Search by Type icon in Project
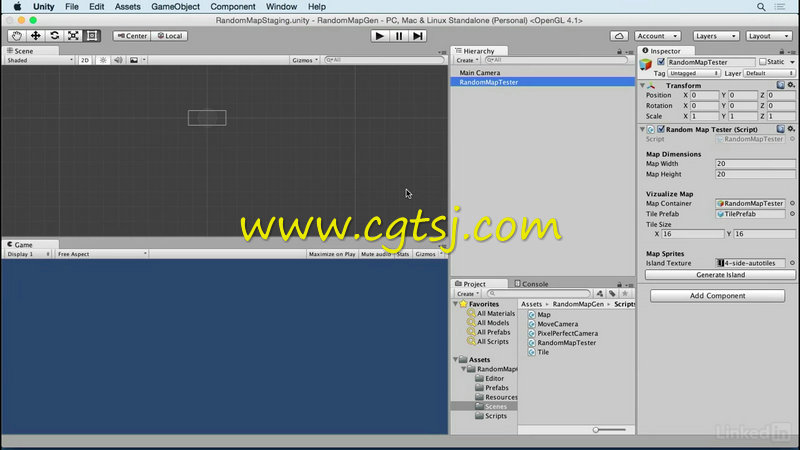The height and width of the screenshot is (450, 800). 599,293
